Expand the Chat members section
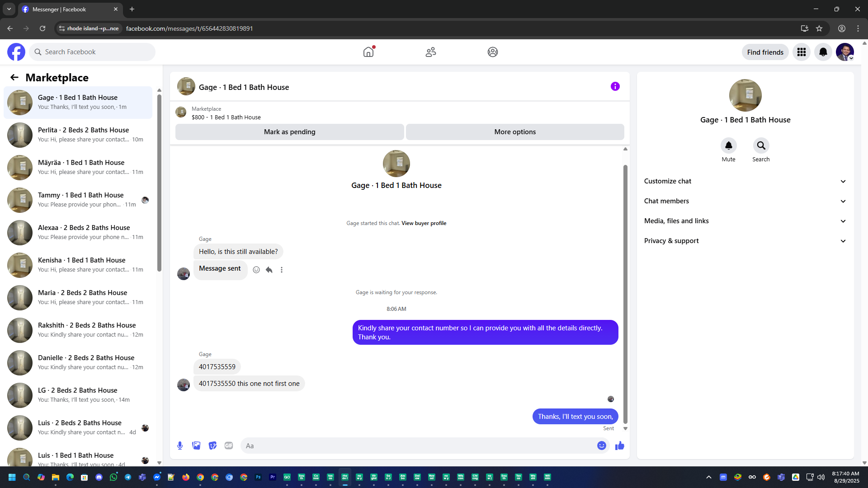The width and height of the screenshot is (868, 488). click(745, 201)
